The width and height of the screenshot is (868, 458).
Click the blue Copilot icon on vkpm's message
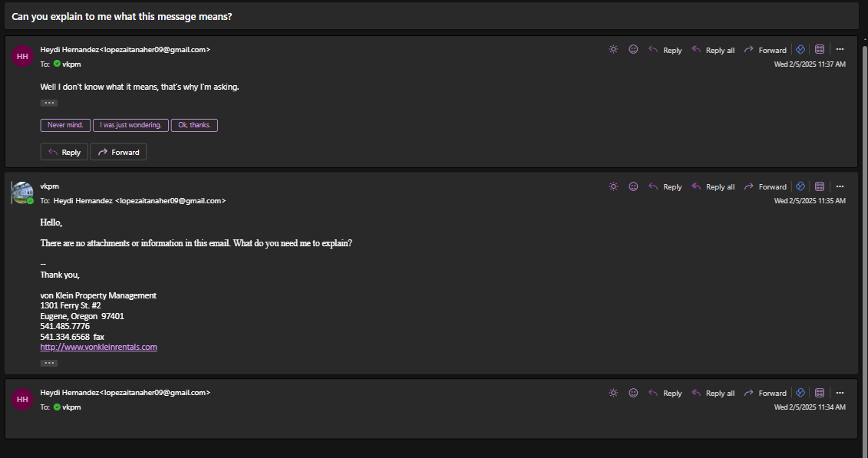tap(800, 186)
